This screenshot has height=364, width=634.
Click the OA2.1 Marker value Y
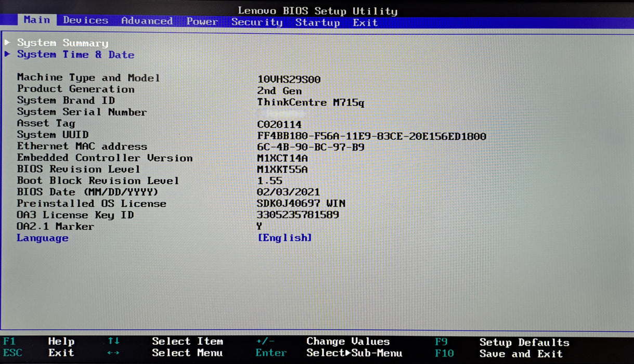click(260, 226)
